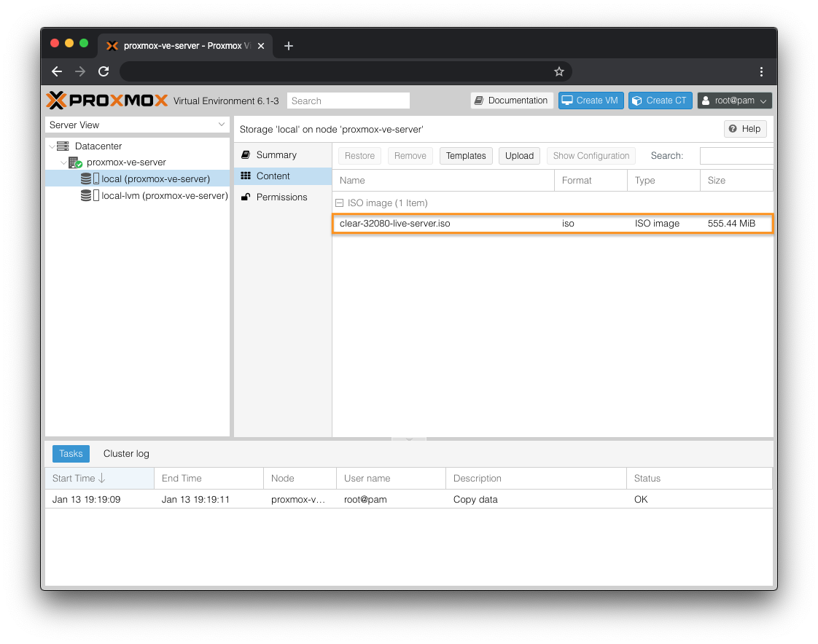Select local (proxmox-ve-server) storage
The width and height of the screenshot is (818, 644).
[x=137, y=179]
